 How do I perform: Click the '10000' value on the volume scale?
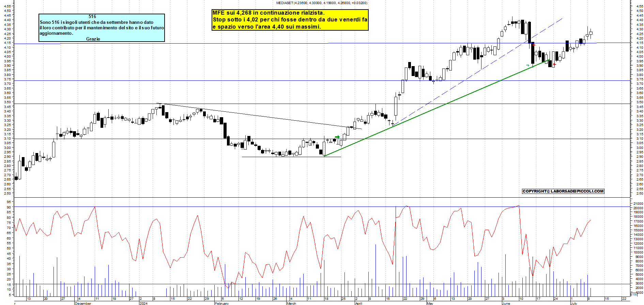coord(638,253)
